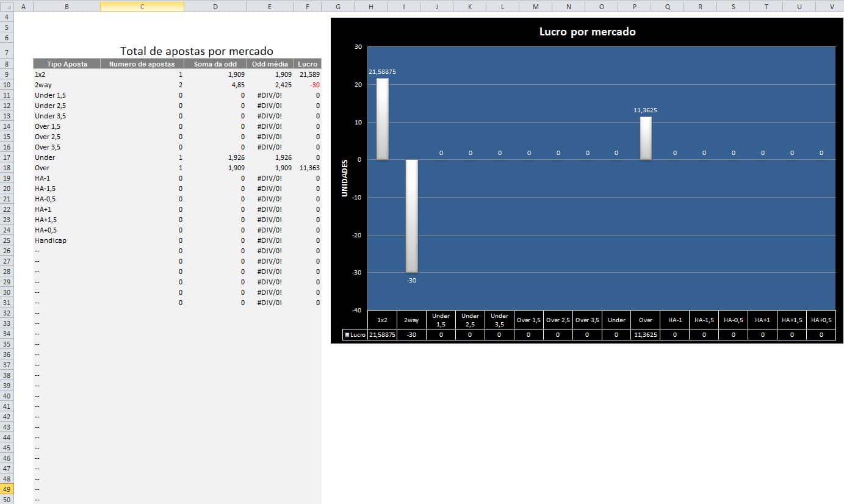844x504 pixels.
Task: Select the chart title 'Lucro por mercado'
Action: click(587, 32)
